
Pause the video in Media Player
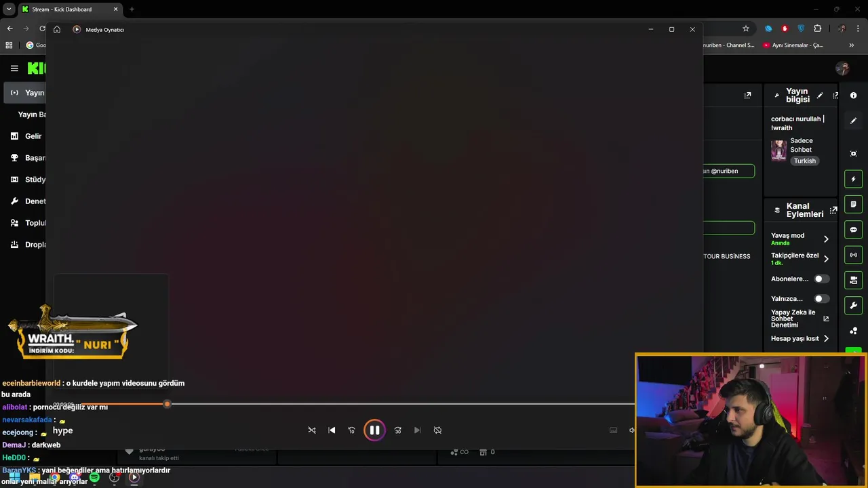click(x=374, y=430)
